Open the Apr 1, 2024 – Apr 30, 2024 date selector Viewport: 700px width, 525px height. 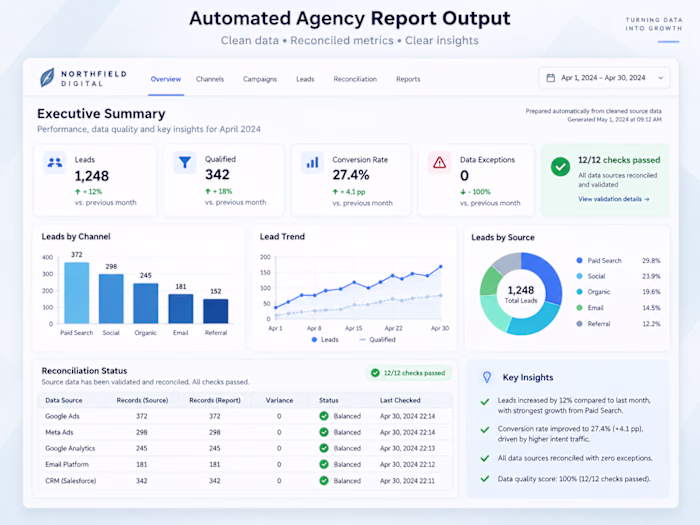click(x=604, y=78)
